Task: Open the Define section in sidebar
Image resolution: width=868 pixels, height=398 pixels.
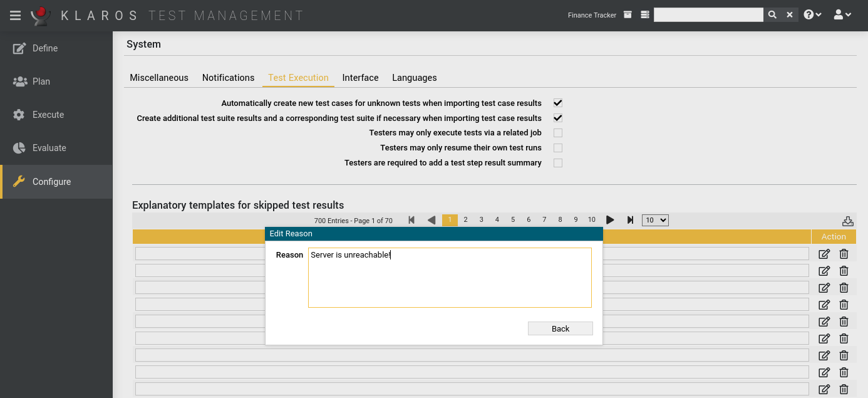Action: pos(44,48)
